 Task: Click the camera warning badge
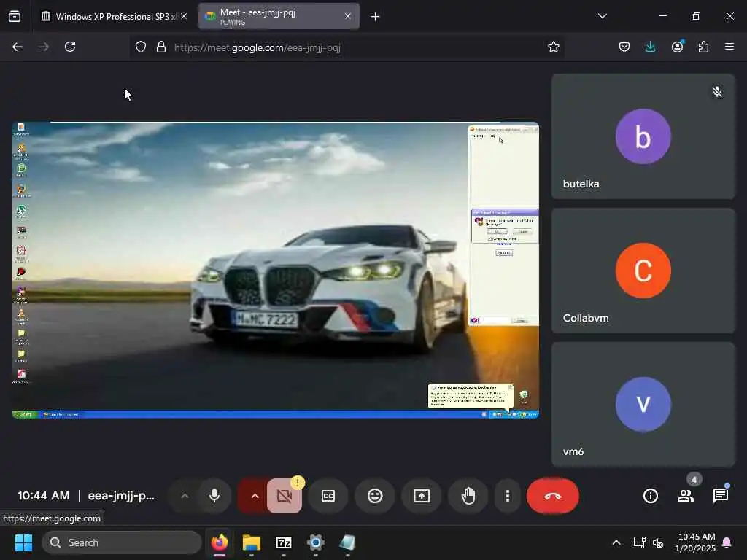pos(298,483)
